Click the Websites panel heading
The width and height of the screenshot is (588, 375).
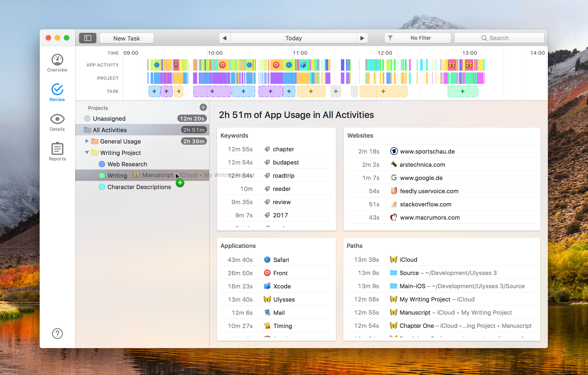[x=360, y=136]
